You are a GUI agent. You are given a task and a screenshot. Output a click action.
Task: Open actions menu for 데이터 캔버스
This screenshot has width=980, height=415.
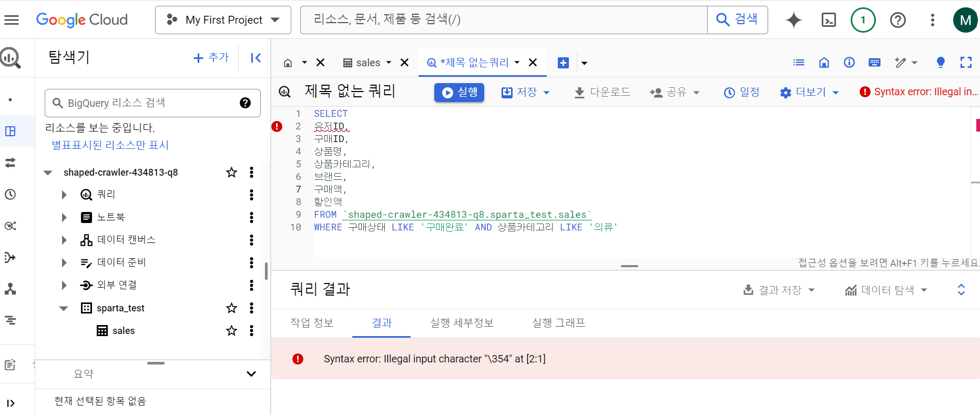(x=251, y=240)
